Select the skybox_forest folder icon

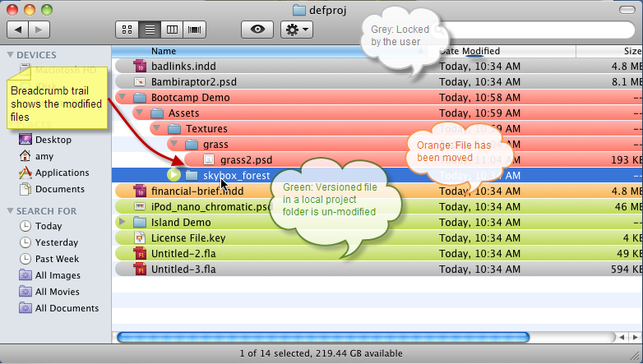(x=192, y=175)
